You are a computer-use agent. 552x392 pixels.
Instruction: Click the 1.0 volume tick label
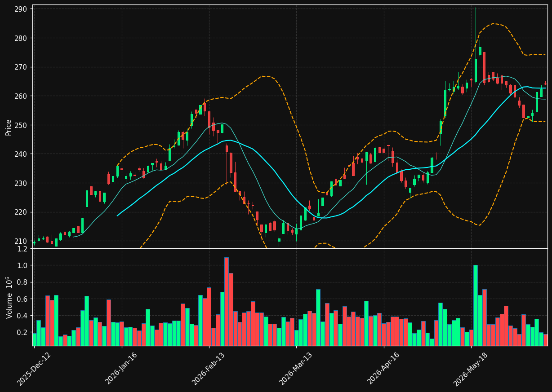click(22, 265)
